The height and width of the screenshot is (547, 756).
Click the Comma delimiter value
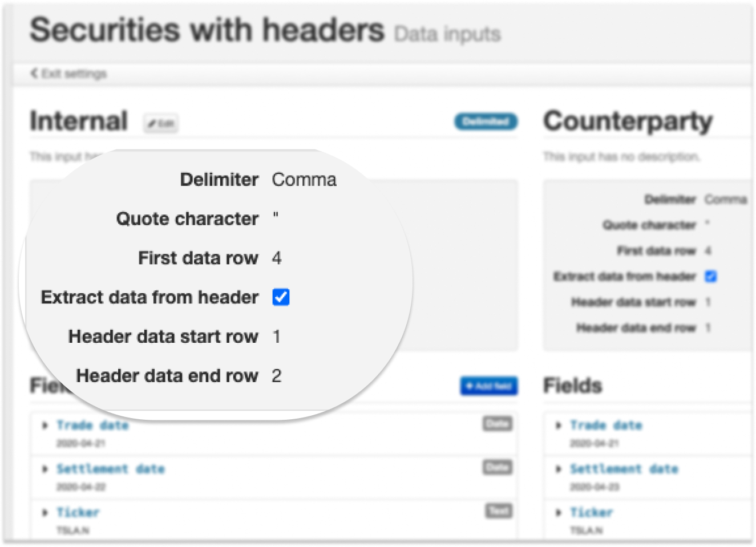[x=304, y=180]
